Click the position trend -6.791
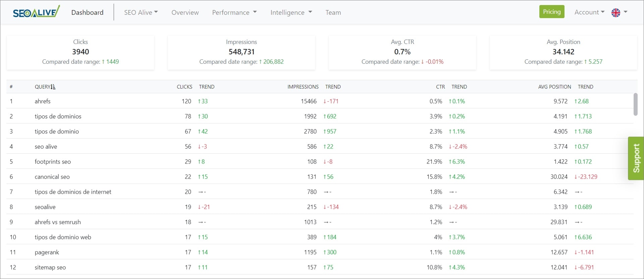The height and width of the screenshot is (279, 644). pos(584,267)
